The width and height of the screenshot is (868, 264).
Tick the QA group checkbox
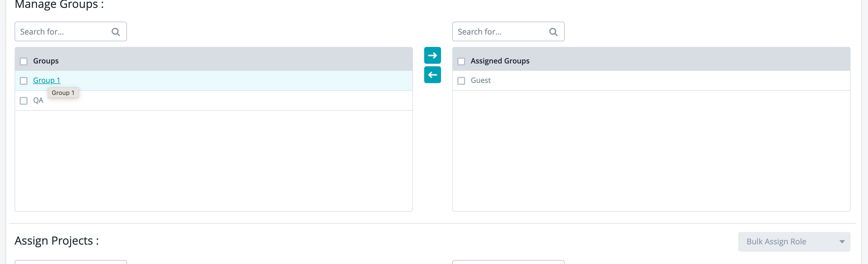coord(24,101)
